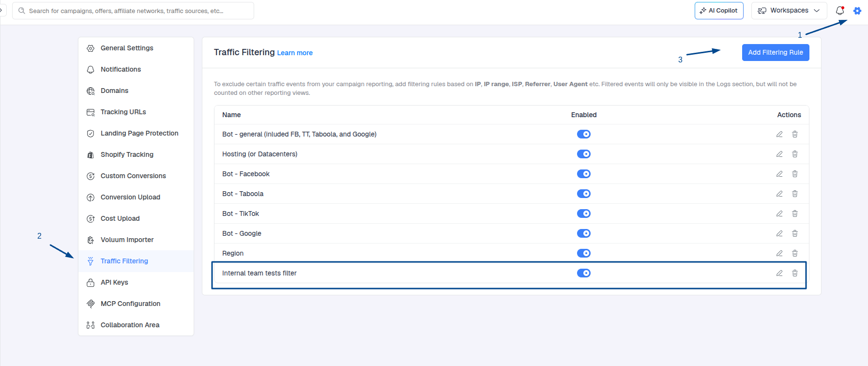Select the 'Region' rule name

click(x=233, y=253)
